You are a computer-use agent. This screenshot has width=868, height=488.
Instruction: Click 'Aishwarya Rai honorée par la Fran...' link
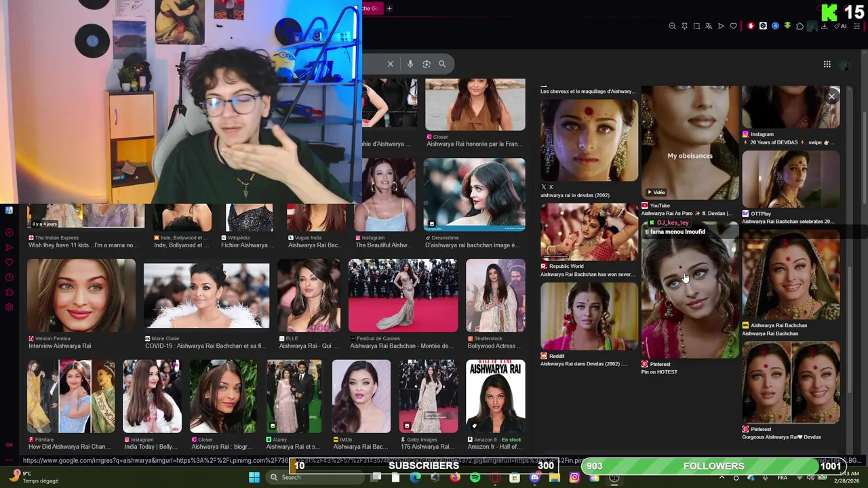pos(474,144)
